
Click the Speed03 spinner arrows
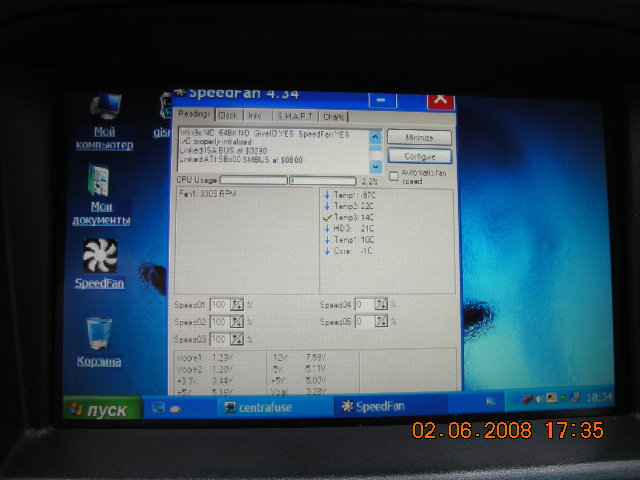coord(237,339)
